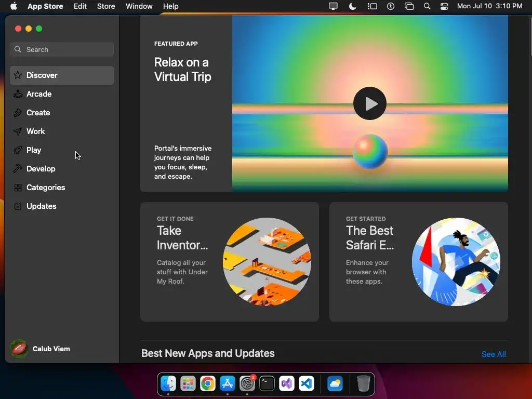The image size is (532, 399).
Task: Open the Play section
Action: coord(62,150)
